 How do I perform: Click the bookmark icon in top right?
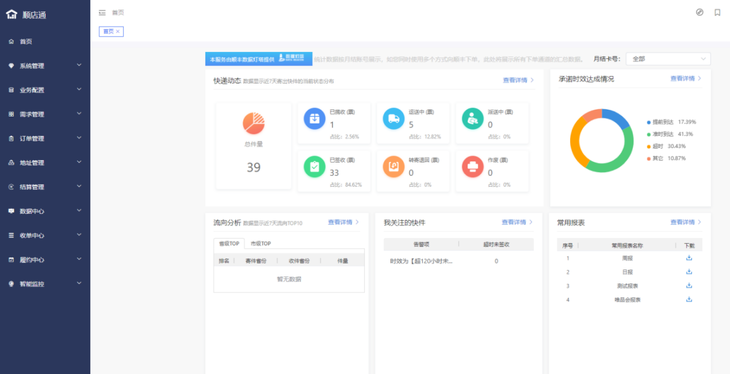(x=717, y=13)
